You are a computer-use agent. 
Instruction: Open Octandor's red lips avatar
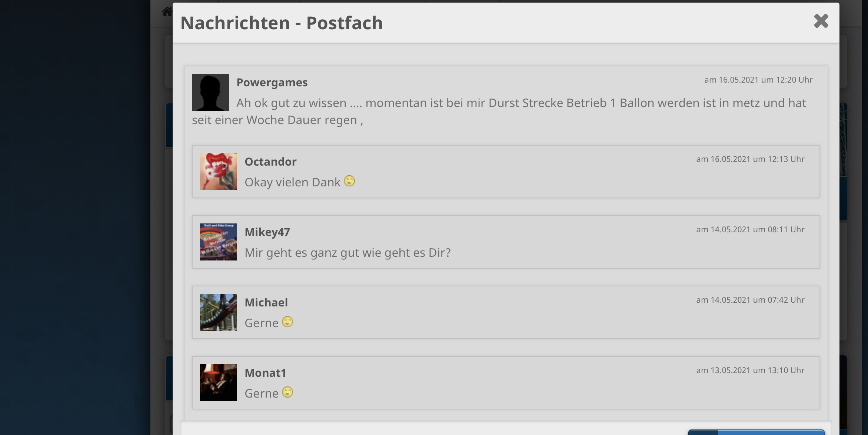tap(219, 172)
